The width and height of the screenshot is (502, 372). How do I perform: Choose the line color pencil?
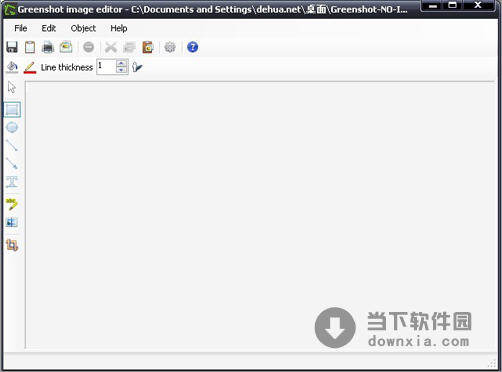30,67
